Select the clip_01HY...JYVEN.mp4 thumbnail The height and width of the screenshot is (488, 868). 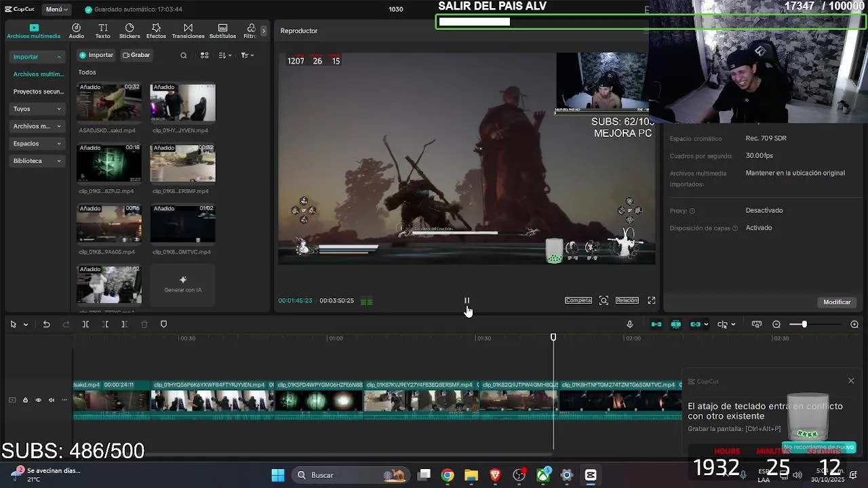click(x=182, y=102)
